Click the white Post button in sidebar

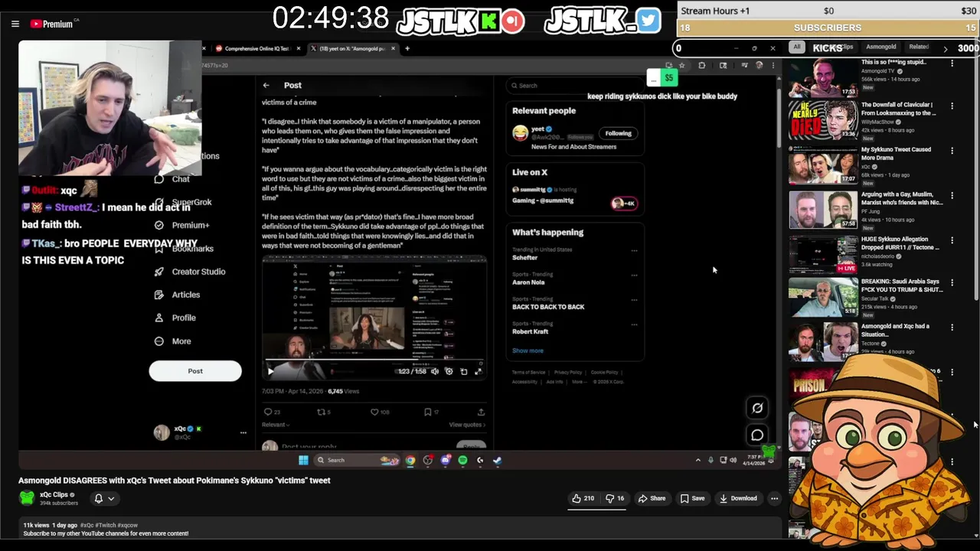[x=195, y=371]
